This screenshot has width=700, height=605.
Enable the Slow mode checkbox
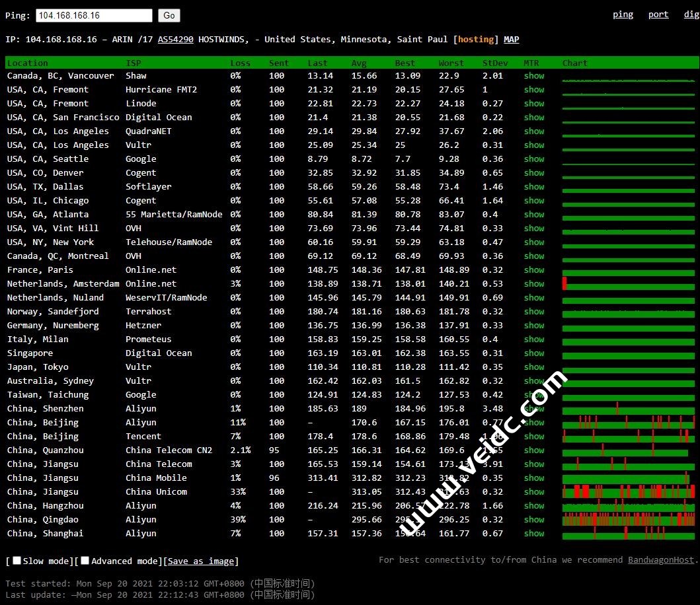coord(17,561)
